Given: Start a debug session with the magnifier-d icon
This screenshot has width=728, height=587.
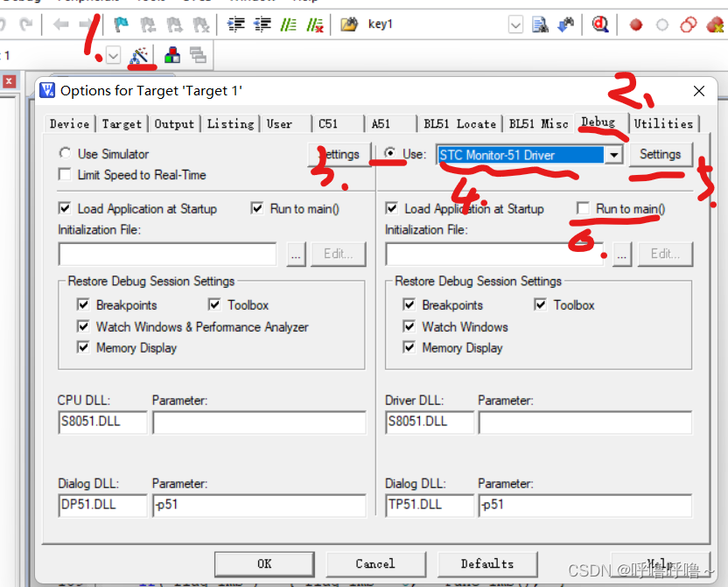Looking at the screenshot, I should pyautogui.click(x=600, y=24).
